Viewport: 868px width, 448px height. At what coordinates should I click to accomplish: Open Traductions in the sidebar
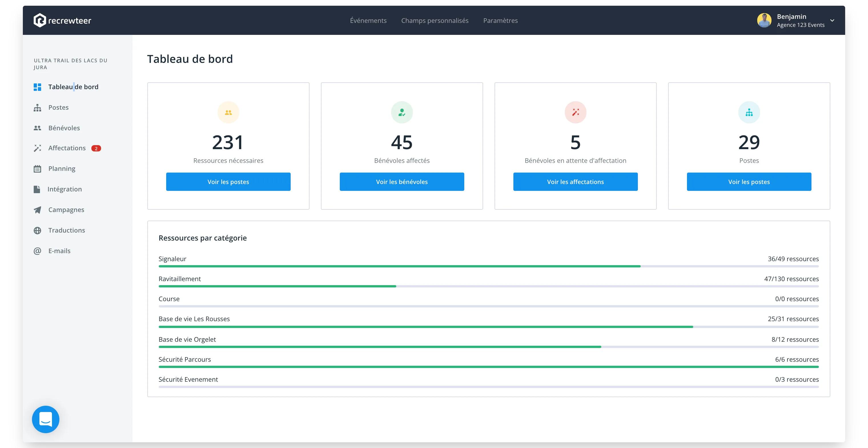(66, 230)
